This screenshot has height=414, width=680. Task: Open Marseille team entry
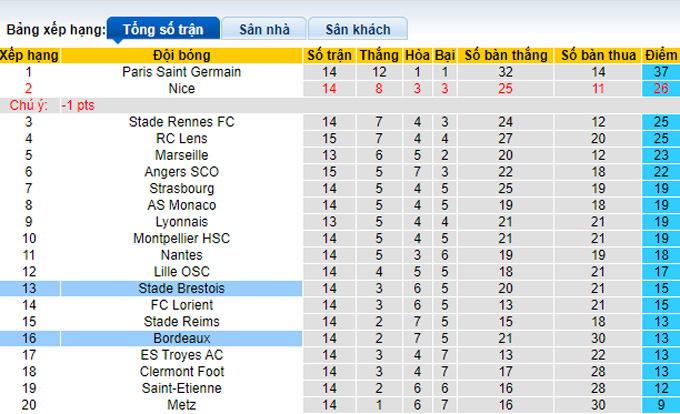coord(182,155)
